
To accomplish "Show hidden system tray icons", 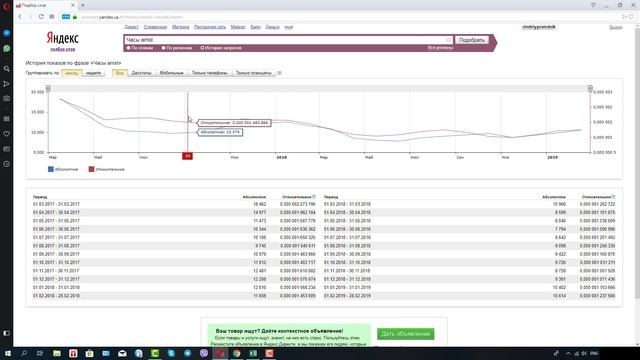I will [568, 353].
